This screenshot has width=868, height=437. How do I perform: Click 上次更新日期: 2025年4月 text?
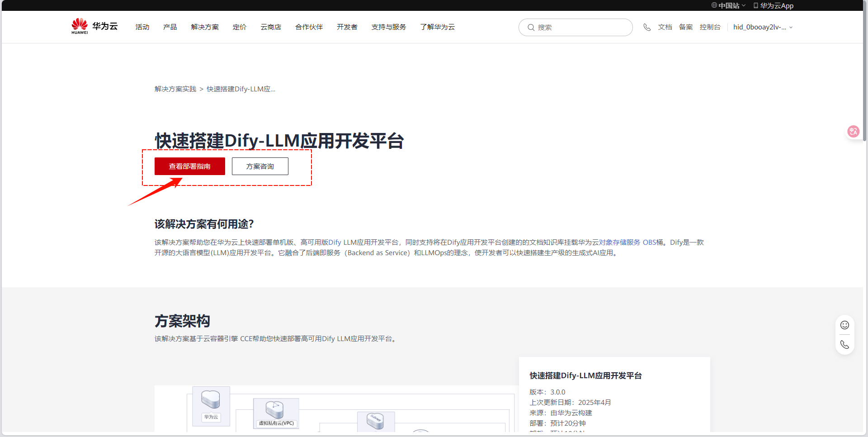[x=571, y=403]
